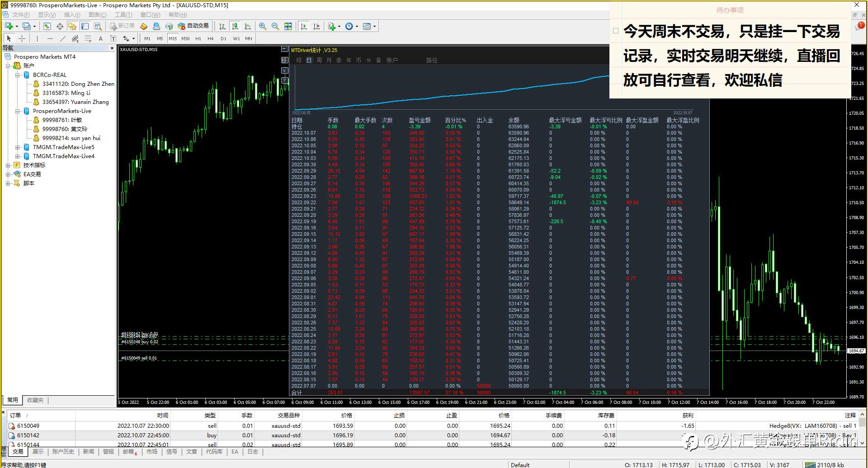868x468 pixels.
Task: Draw a horizontal line tool
Action: tap(50, 38)
